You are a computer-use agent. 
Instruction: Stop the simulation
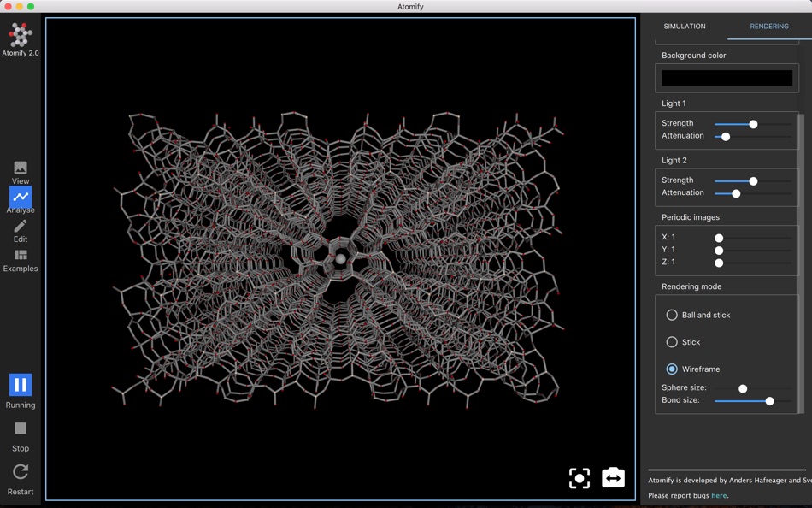click(x=21, y=428)
